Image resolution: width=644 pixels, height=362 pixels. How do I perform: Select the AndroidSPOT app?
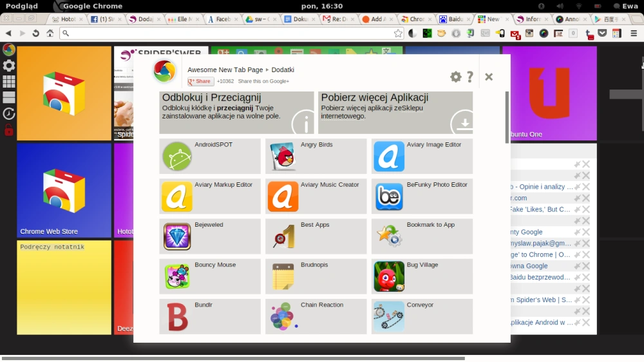tap(210, 156)
